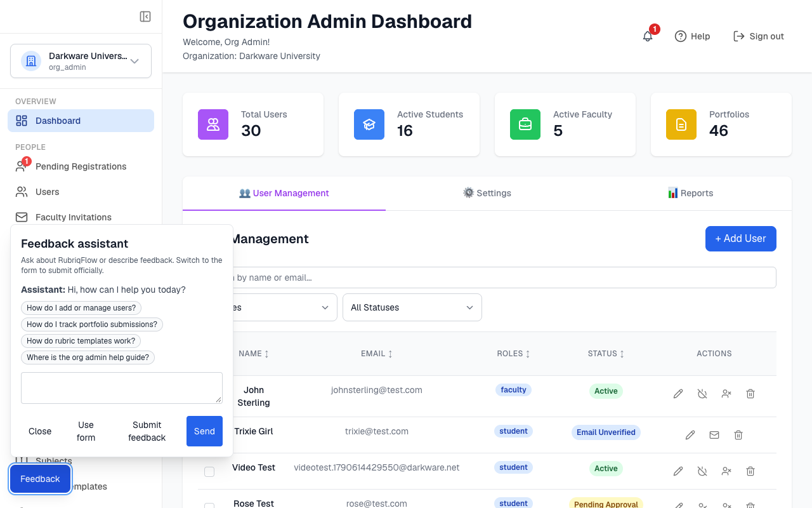Viewport: 812px width, 508px height.
Task: Click inside the feedback assistant message box
Action: pyautogui.click(x=122, y=388)
